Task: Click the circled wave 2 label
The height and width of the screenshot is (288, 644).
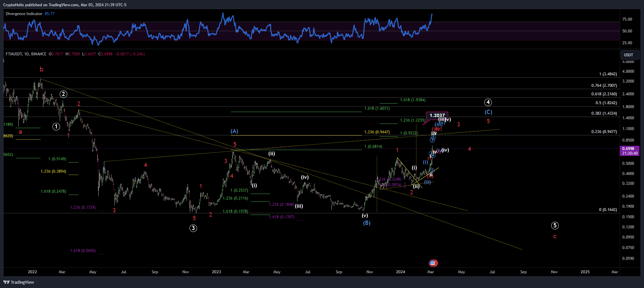Action: pos(63,94)
